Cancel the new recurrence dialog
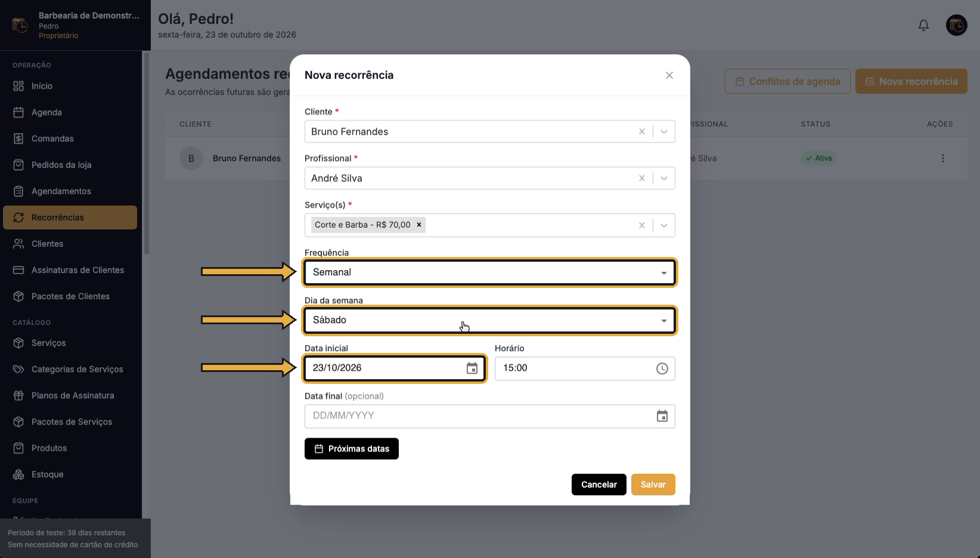 coord(599,485)
